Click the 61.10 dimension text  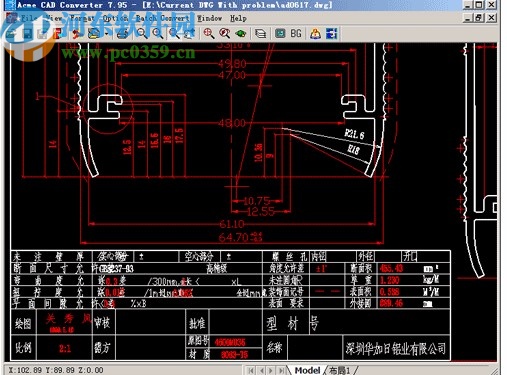click(232, 224)
